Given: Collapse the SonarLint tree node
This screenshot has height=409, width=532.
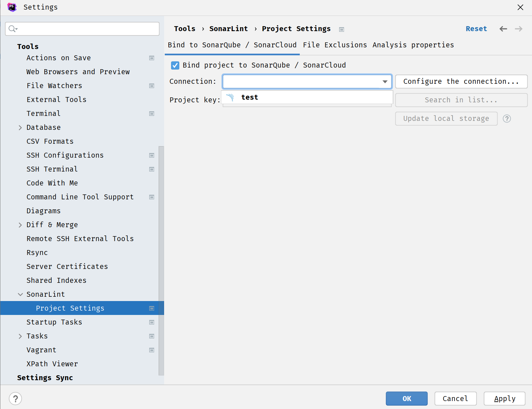Looking at the screenshot, I should click(x=20, y=294).
